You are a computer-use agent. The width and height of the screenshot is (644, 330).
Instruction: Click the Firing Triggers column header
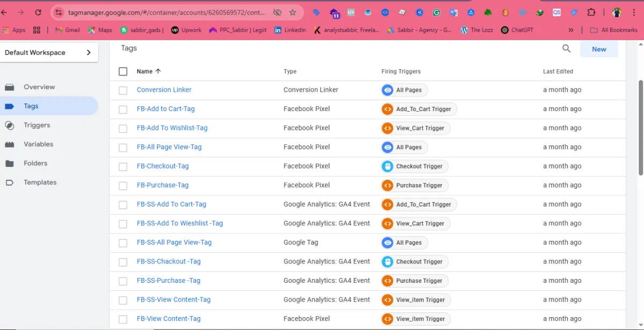401,71
